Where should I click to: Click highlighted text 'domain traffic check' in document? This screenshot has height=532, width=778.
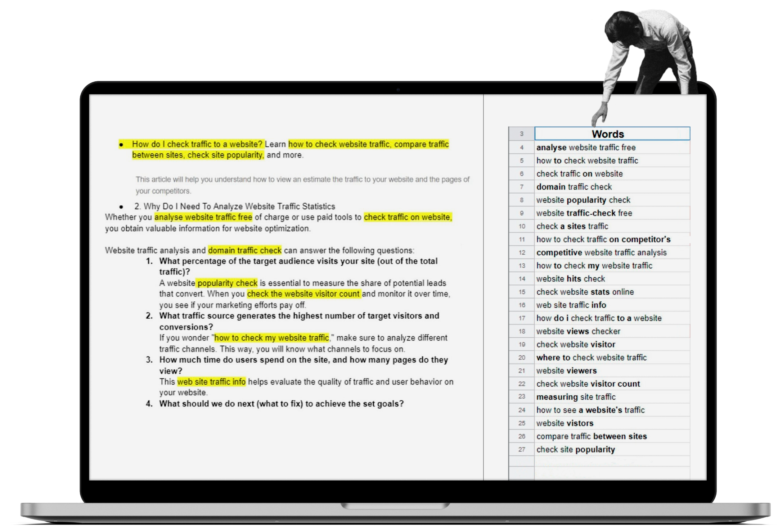click(244, 250)
